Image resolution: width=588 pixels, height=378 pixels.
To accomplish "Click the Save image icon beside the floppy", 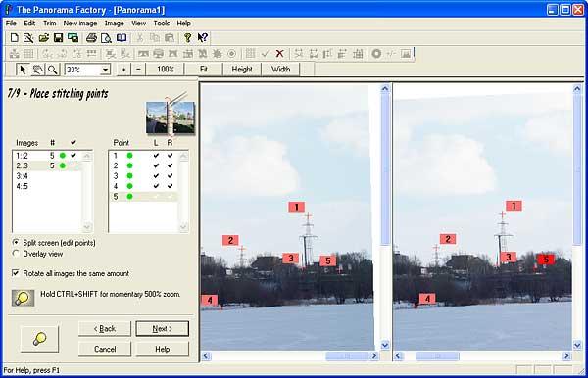I will pos(73,38).
